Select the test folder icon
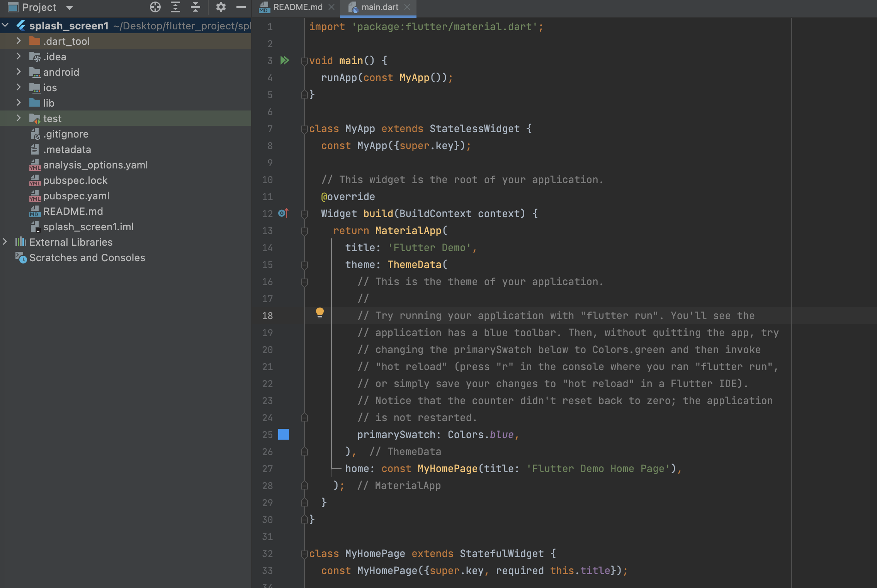877x588 pixels. coord(35,119)
